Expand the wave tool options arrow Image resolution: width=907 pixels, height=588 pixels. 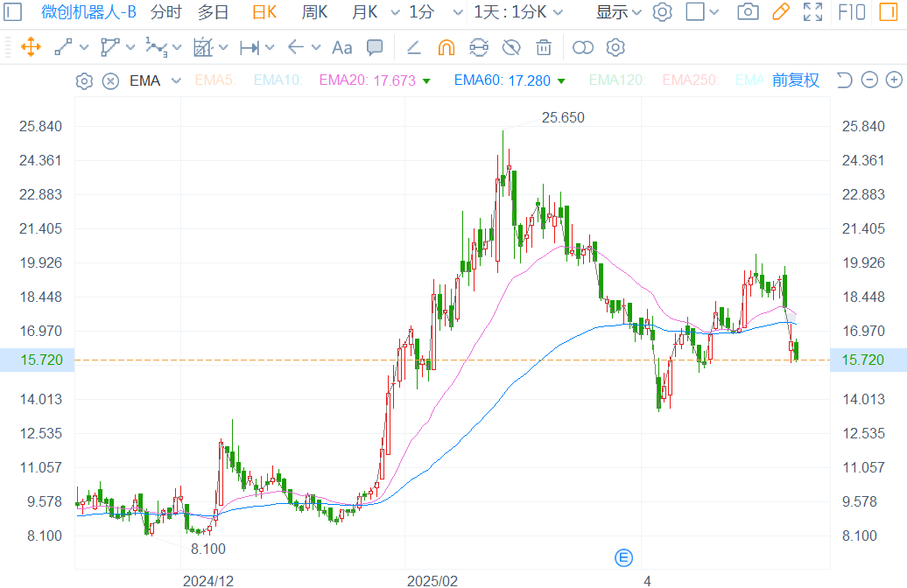point(177,47)
